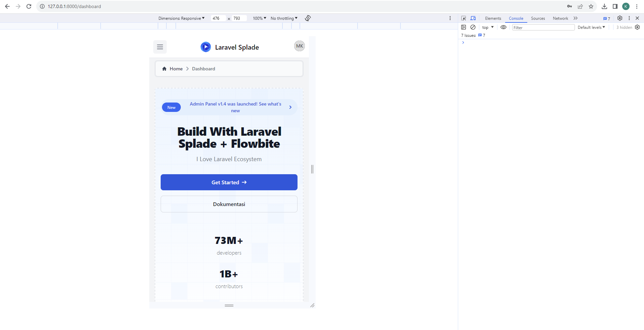Viewport: 644px width, 330px height.
Task: Open the 7 issues link
Action: pyautogui.click(x=473, y=35)
